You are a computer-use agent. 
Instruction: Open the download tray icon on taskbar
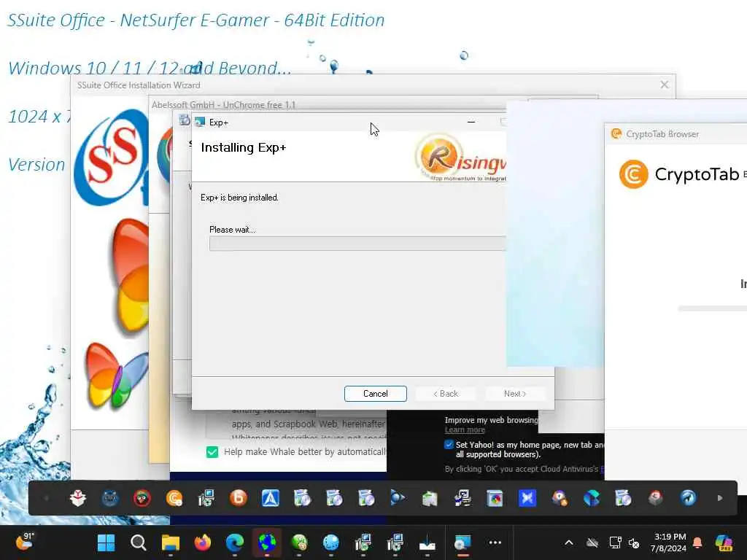427,542
